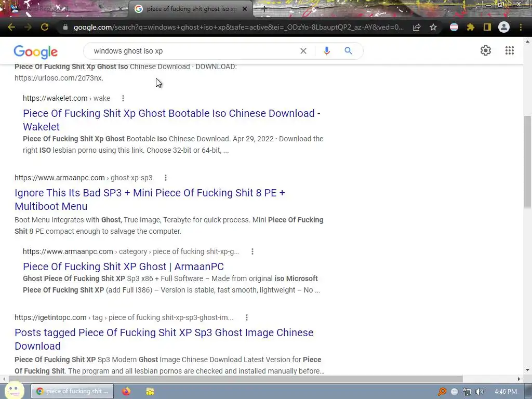Click the 4:46 PM clock
The image size is (532, 399).
[x=506, y=392]
